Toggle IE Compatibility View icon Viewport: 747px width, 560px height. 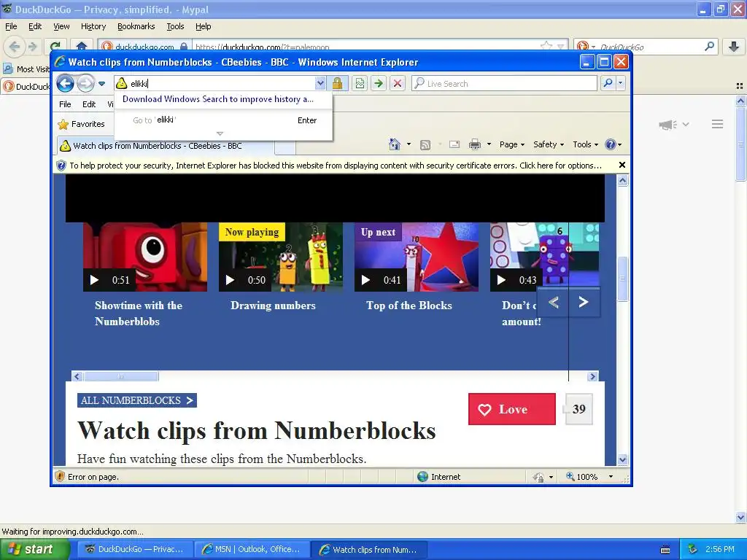pyautogui.click(x=360, y=83)
